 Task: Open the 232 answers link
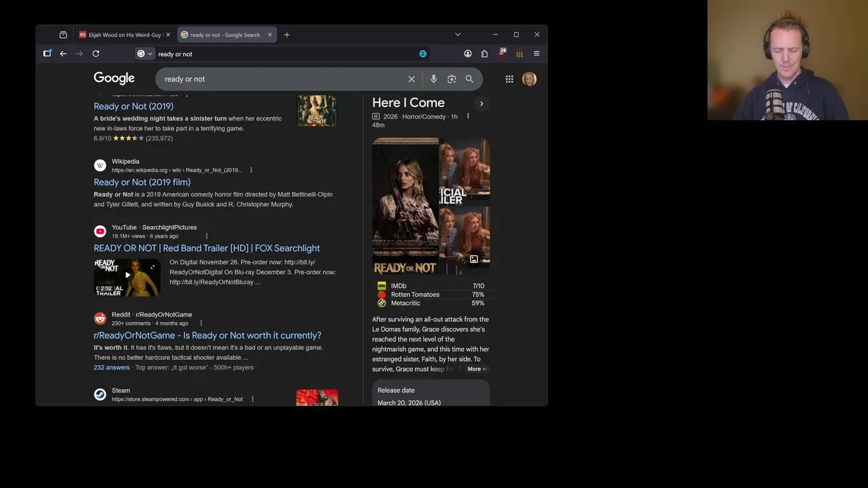111,367
